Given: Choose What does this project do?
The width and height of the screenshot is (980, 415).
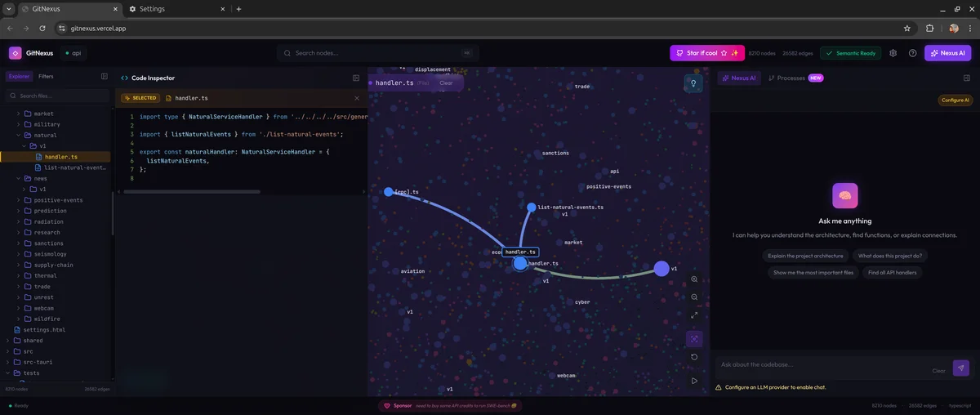Looking at the screenshot, I should tap(890, 256).
